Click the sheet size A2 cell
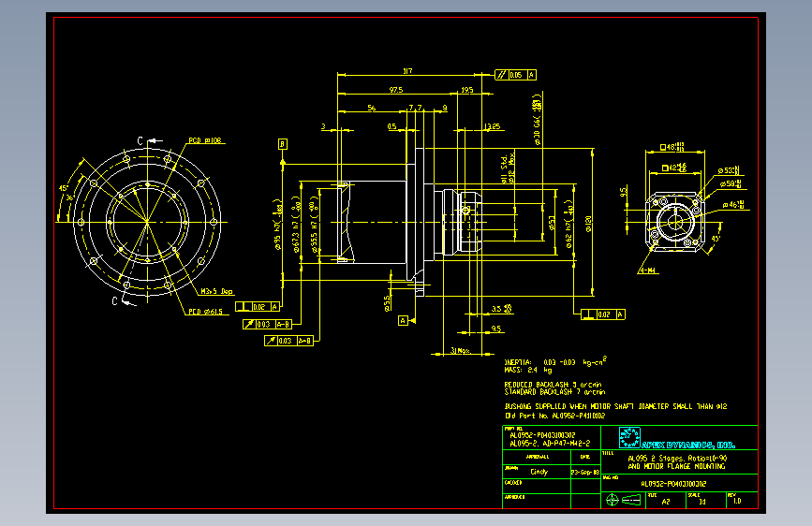This screenshot has height=526, width=812. [666, 501]
